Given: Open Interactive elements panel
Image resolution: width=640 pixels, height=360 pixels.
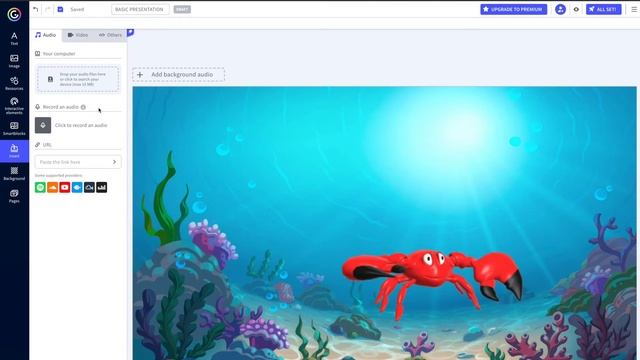Looking at the screenshot, I should point(14,105).
